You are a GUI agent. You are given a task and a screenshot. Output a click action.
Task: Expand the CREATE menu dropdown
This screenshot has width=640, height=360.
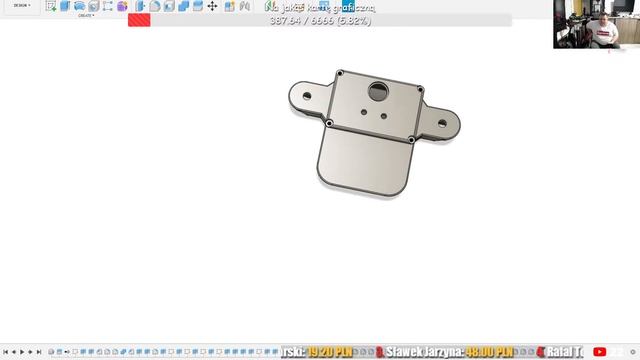(86, 16)
